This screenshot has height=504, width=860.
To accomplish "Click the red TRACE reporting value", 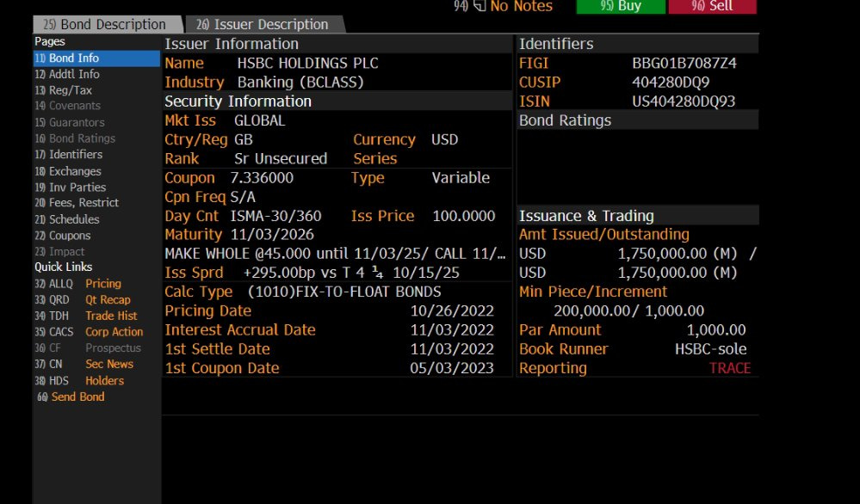I will point(730,369).
